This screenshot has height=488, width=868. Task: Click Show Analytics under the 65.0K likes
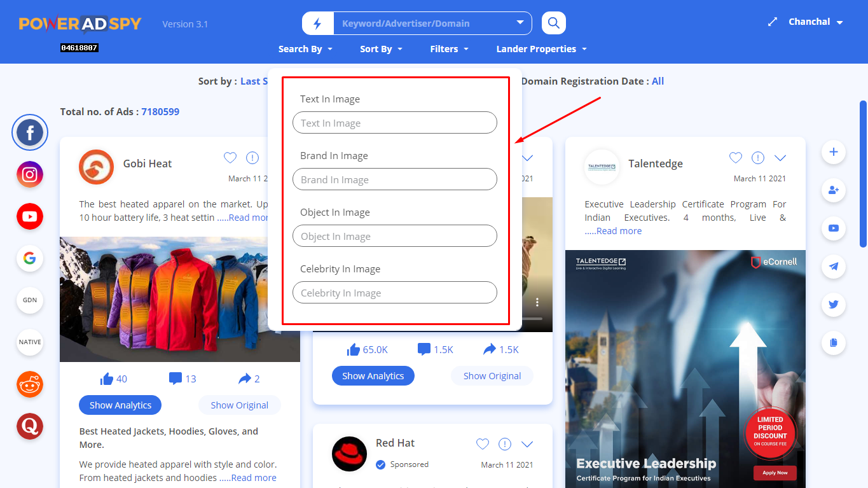373,376
